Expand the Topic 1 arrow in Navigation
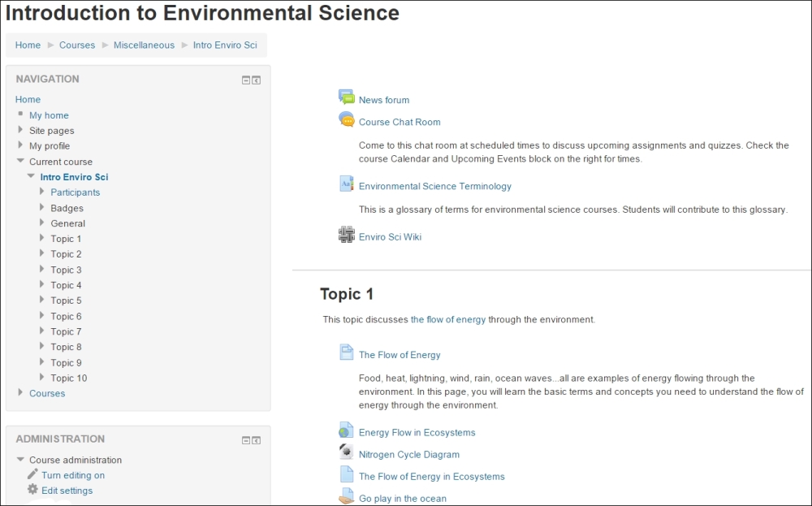Image resolution: width=812 pixels, height=506 pixels. (42, 238)
